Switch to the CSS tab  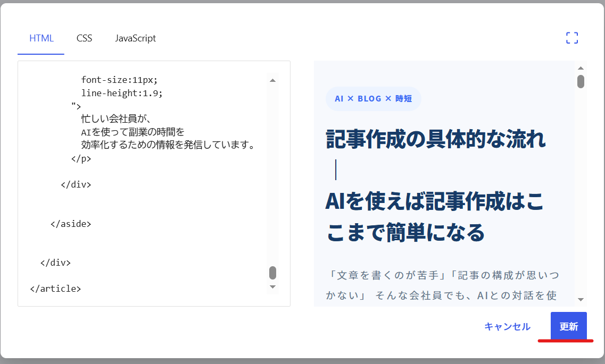(84, 38)
